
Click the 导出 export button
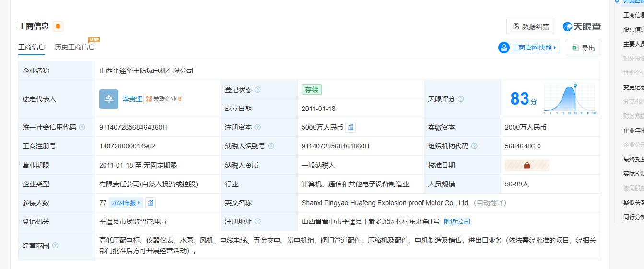[583, 48]
